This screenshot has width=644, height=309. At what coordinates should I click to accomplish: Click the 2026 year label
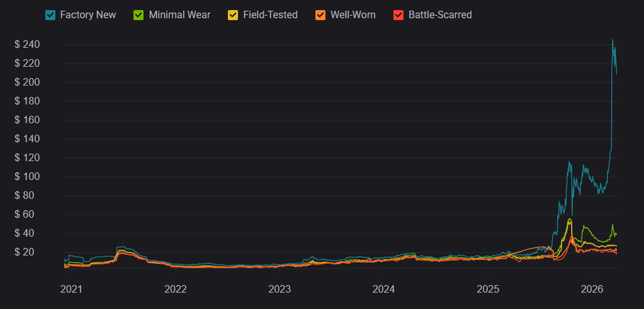[x=592, y=289]
